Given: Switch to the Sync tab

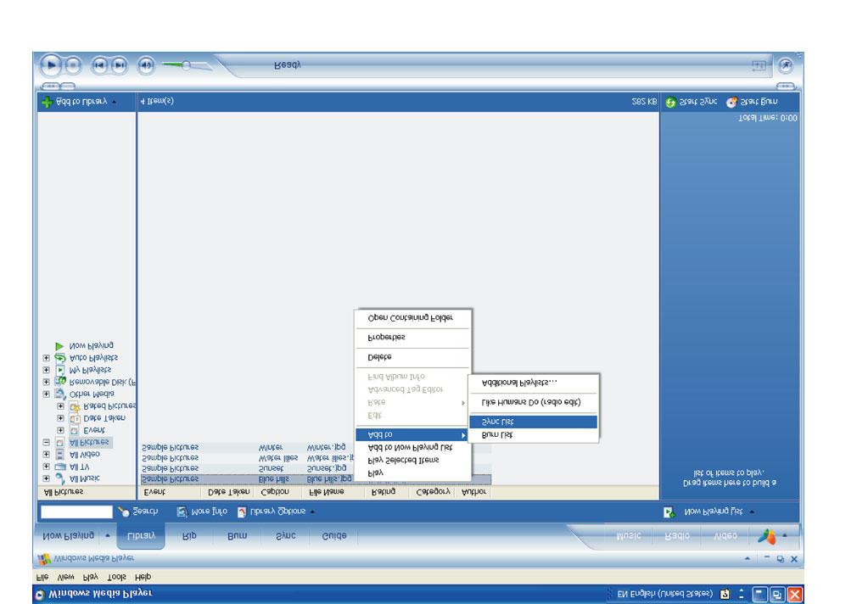Looking at the screenshot, I should click(286, 536).
